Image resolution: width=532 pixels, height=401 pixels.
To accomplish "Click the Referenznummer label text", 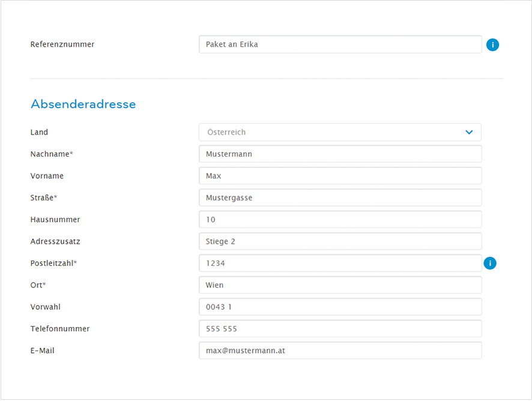I will (x=62, y=44).
